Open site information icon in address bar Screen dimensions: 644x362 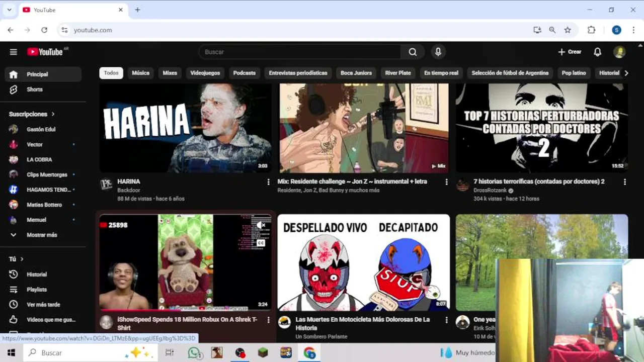tap(64, 30)
